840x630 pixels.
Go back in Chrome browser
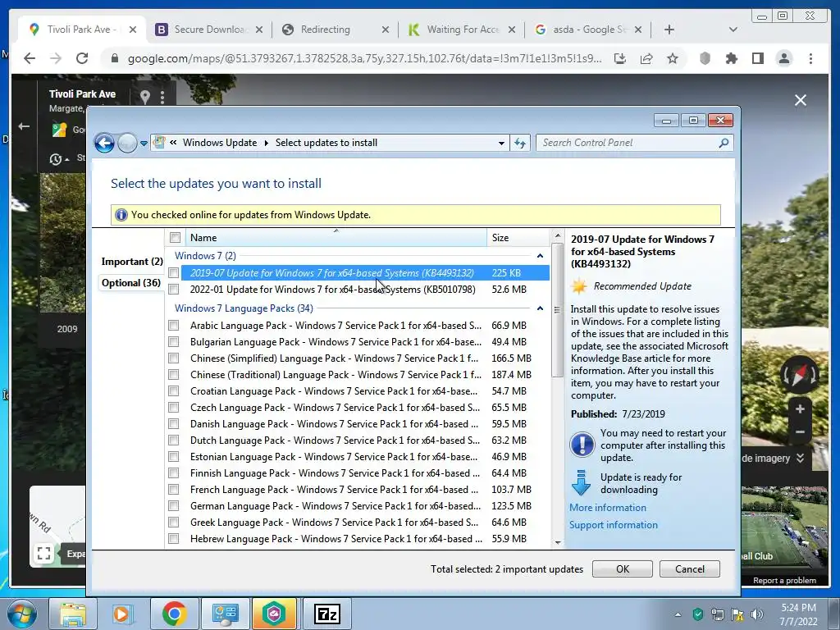(x=30, y=58)
